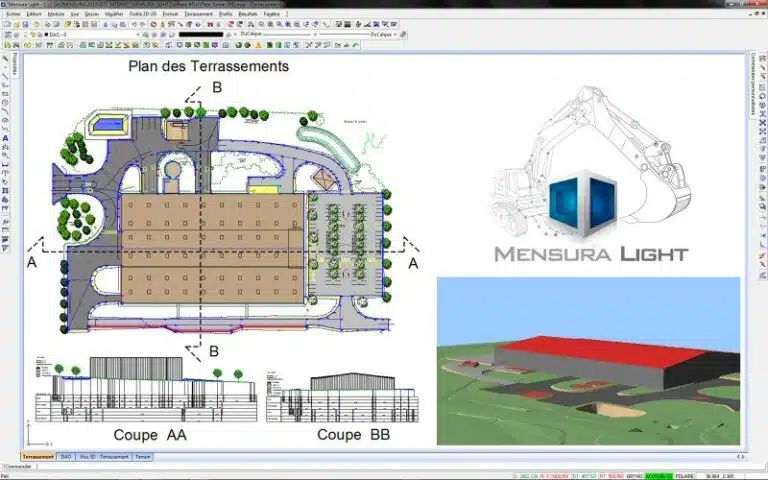Click the Save icon in top toolbar
Image resolution: width=768 pixels, height=480 pixels.
pyautogui.click(x=25, y=23)
